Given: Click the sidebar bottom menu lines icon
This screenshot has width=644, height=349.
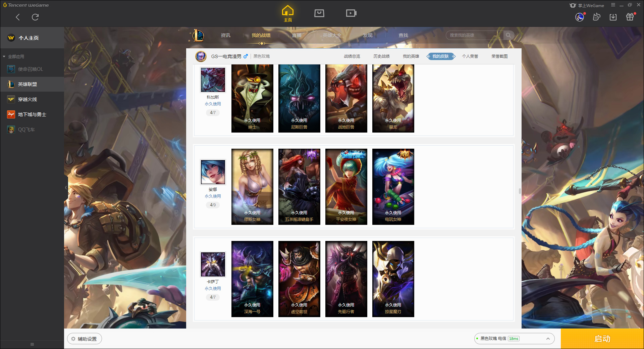Looking at the screenshot, I should 32,344.
